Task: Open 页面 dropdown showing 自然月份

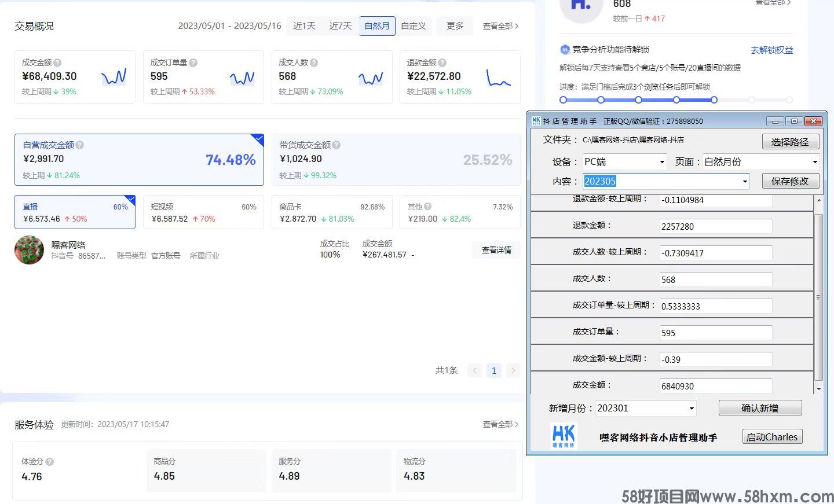Action: coord(760,162)
